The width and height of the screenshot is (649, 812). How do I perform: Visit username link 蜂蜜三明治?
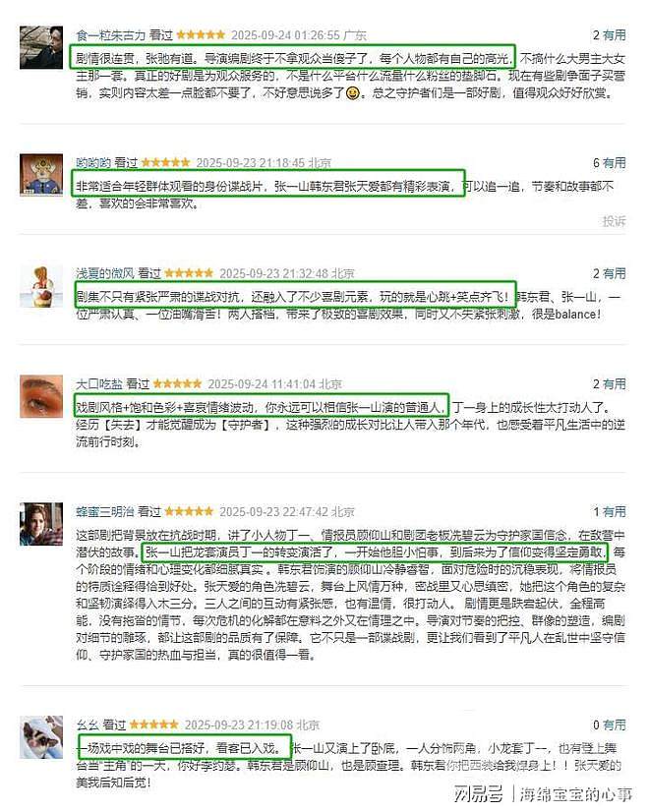(x=105, y=511)
